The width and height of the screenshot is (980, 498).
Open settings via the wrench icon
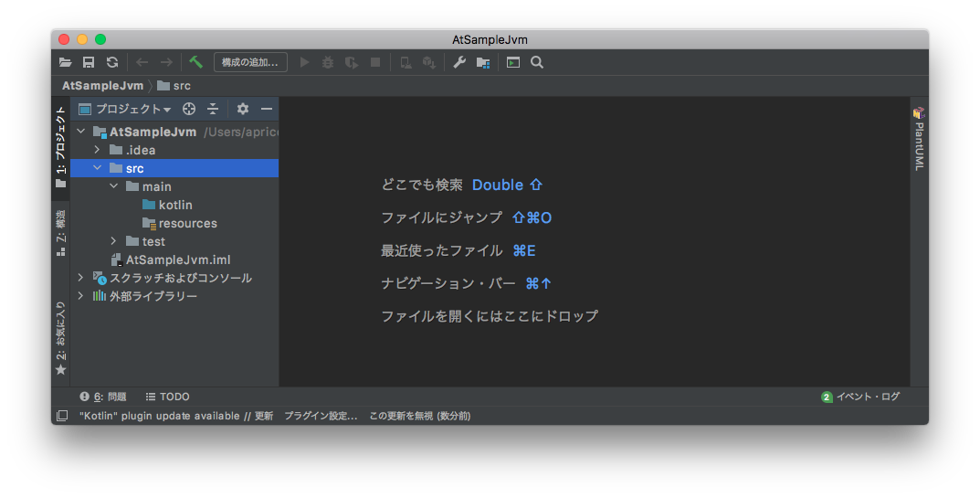(x=459, y=62)
